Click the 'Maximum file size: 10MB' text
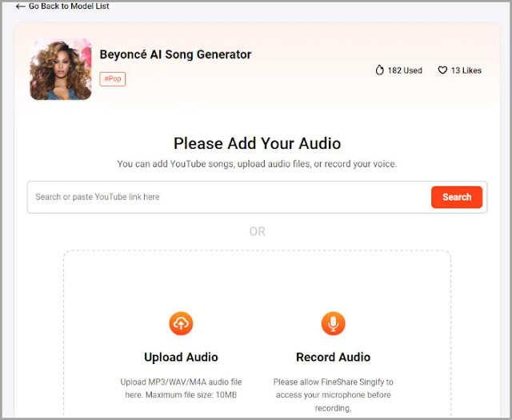The image size is (512, 420). (x=191, y=395)
